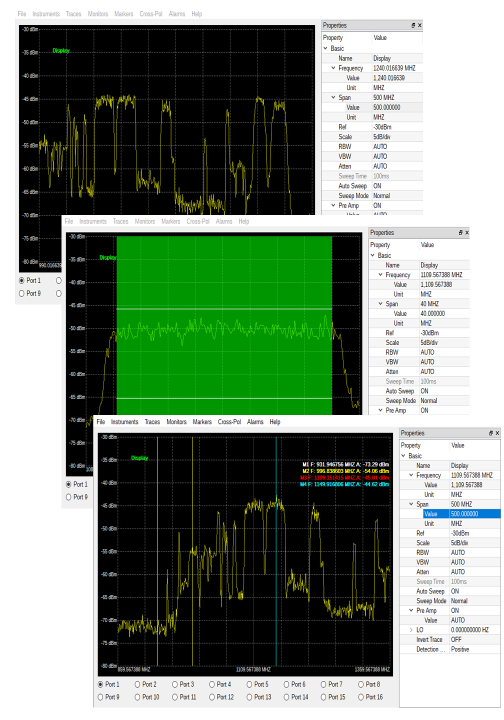Select Port 14 radio button
This screenshot has height=720, width=504.
(x=286, y=697)
